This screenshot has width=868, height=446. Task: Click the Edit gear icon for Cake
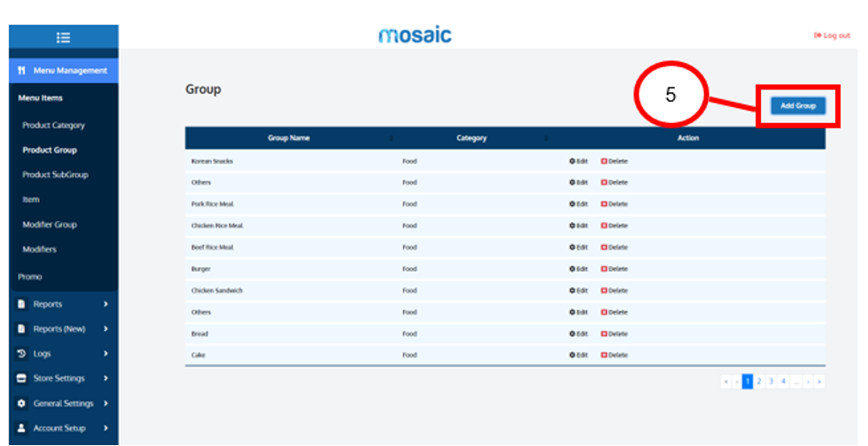(x=572, y=355)
